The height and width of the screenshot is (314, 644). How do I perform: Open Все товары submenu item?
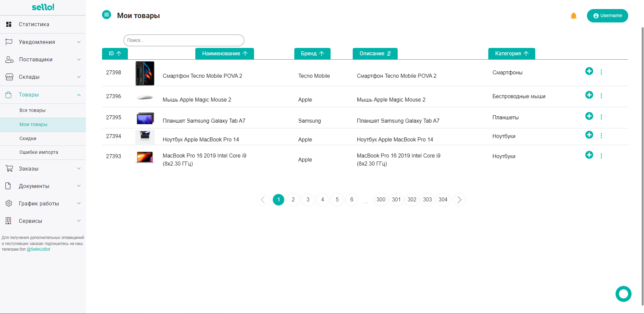(x=43, y=110)
